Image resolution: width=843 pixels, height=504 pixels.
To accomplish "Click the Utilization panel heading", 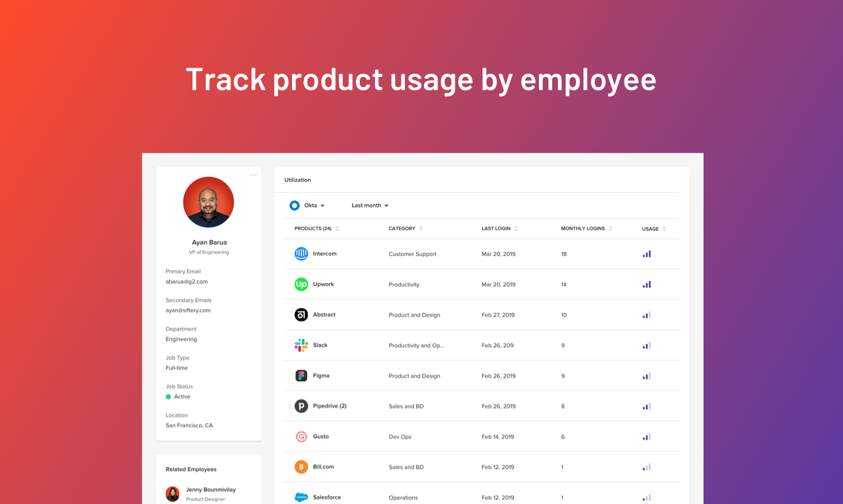I will click(297, 180).
